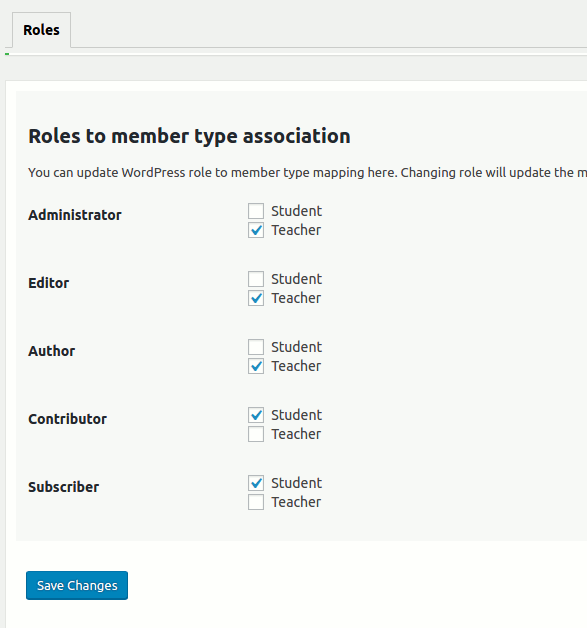The height and width of the screenshot is (628, 587).
Task: Uncheck Teacher for the Administrator role
Action: 256,230
